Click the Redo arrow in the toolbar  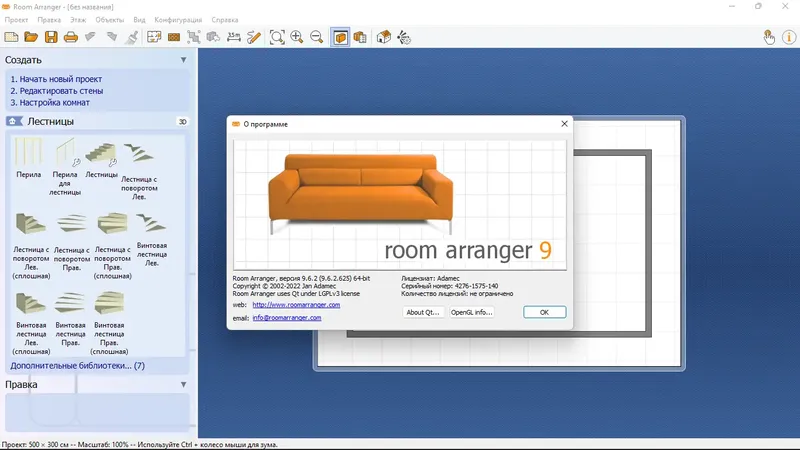(112, 37)
